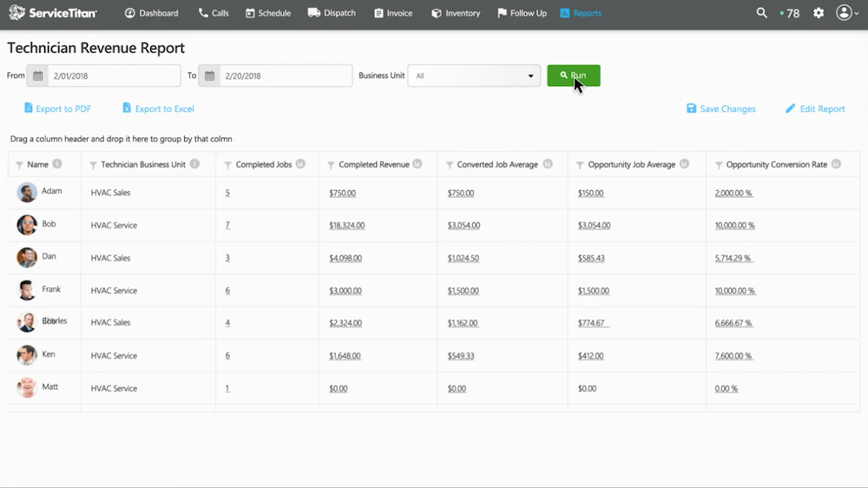Click the From date input field
This screenshot has height=488, width=868.
(113, 76)
